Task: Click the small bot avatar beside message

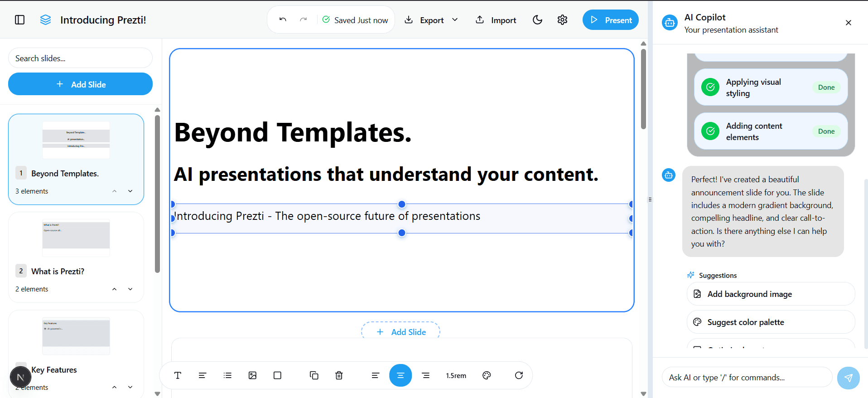Action: tap(669, 175)
